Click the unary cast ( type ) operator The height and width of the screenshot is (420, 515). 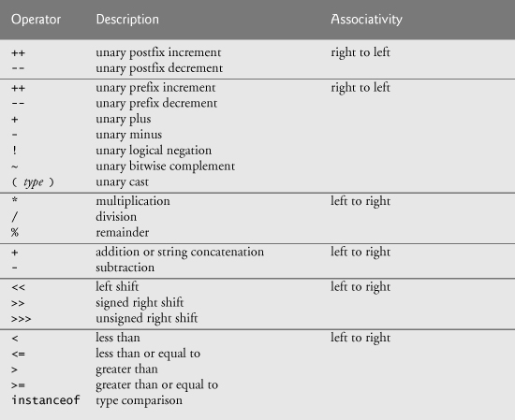(x=33, y=182)
